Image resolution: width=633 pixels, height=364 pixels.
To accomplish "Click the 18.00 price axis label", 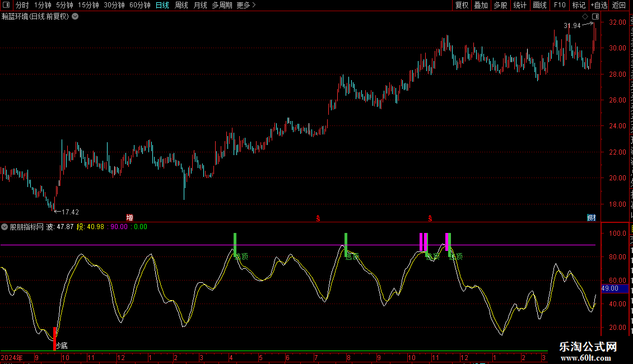I will tap(618, 204).
